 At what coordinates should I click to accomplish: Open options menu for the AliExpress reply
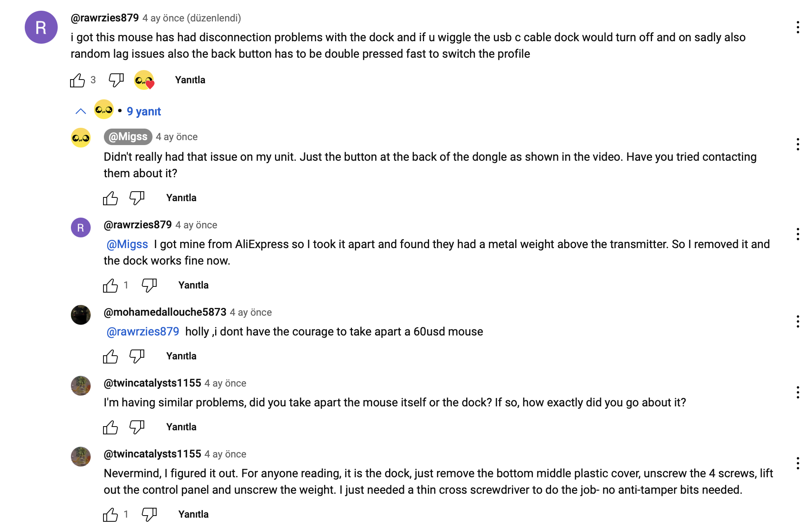pos(798,234)
